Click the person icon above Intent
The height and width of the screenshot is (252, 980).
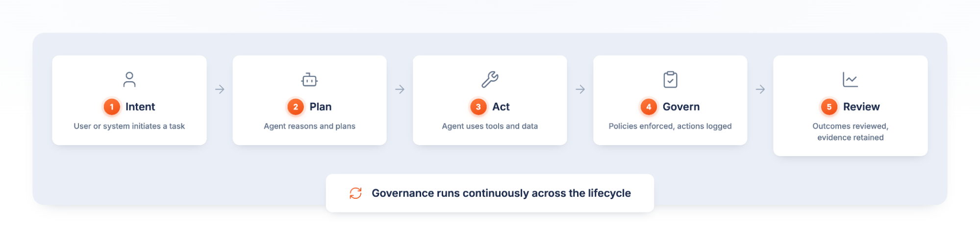click(x=129, y=79)
